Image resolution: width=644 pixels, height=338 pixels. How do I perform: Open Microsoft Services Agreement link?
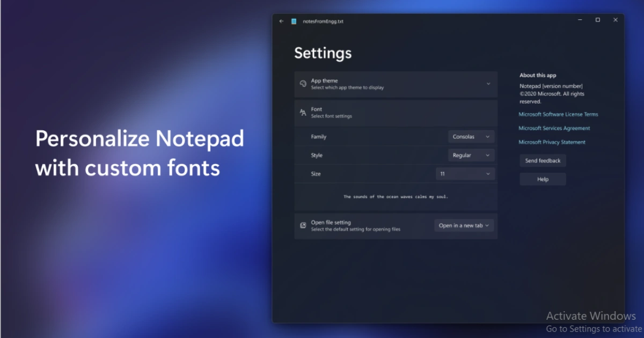click(x=554, y=128)
